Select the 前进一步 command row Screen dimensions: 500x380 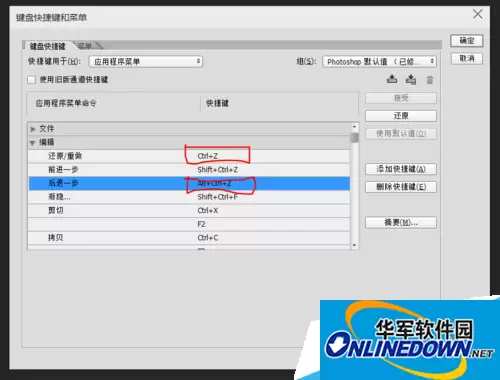[x=189, y=170]
